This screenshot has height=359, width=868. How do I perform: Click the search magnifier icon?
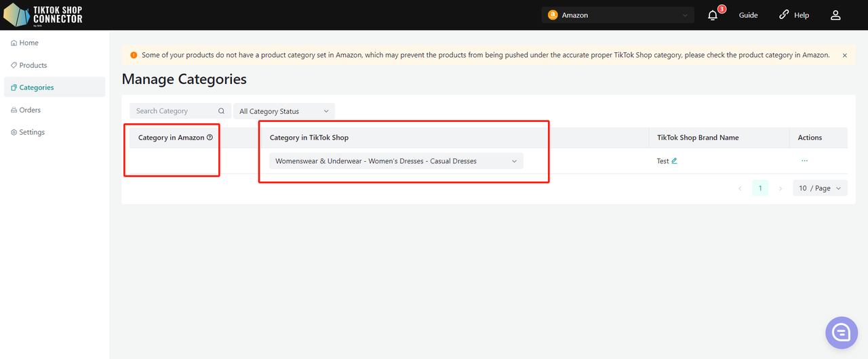click(221, 111)
